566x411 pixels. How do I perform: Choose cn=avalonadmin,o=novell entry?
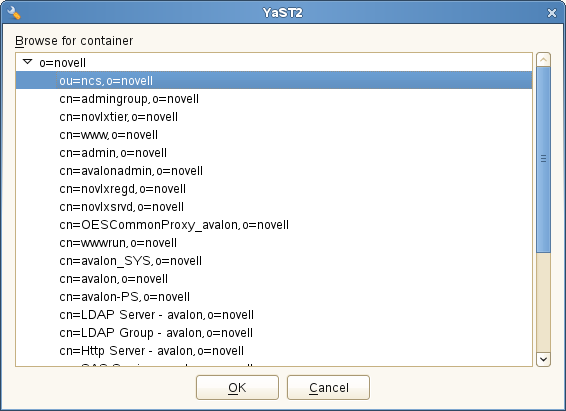[x=131, y=171]
